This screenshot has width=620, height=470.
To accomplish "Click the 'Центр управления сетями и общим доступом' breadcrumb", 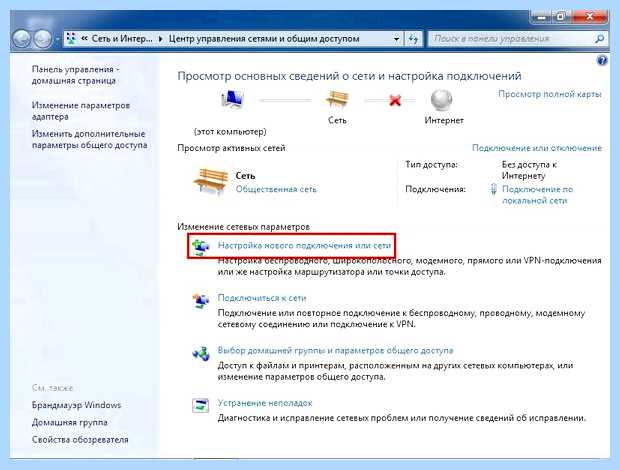I will pyautogui.click(x=264, y=39).
